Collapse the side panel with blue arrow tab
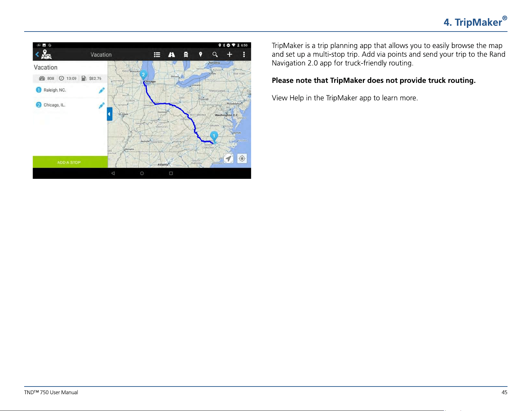Image resolution: width=532 pixels, height=411 pixels. [x=109, y=114]
